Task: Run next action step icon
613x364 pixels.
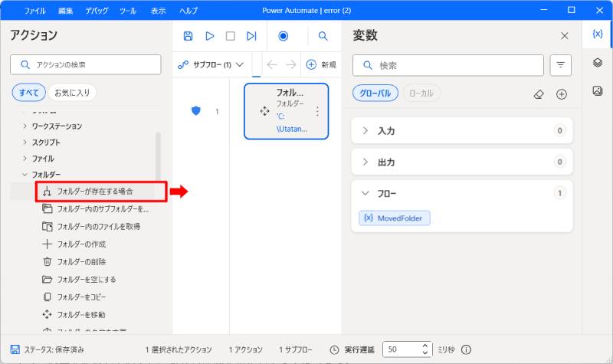Action: pos(251,36)
